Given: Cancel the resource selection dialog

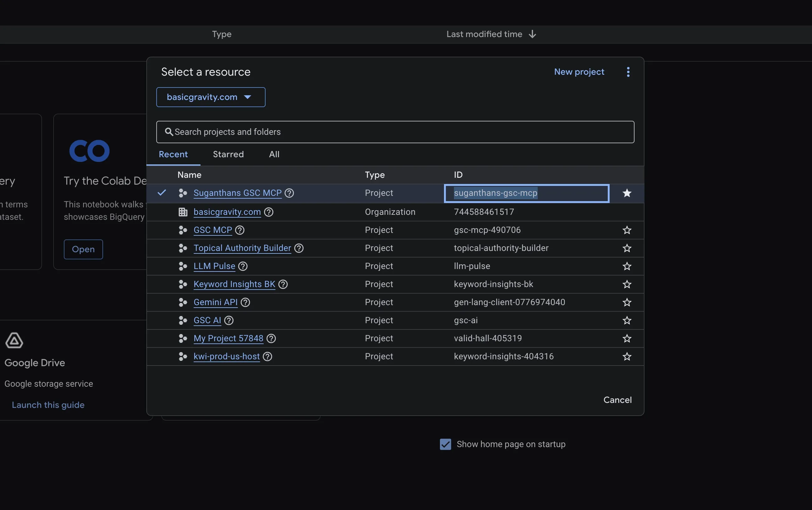Looking at the screenshot, I should coord(617,400).
